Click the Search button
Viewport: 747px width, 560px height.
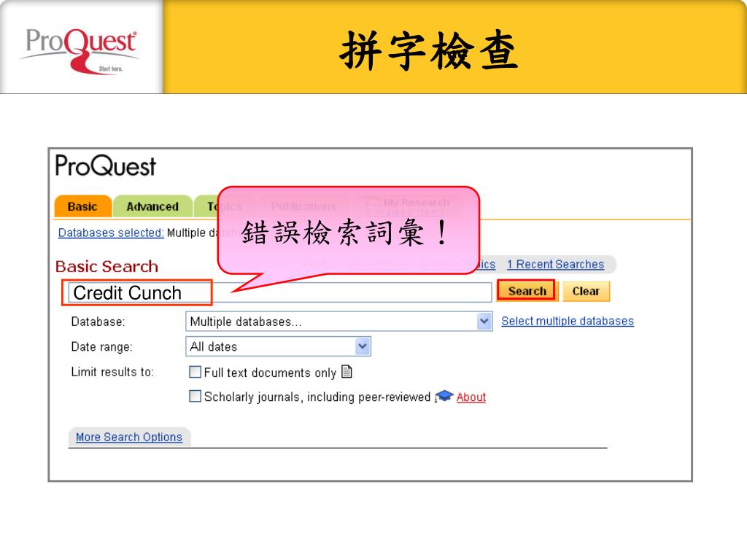tap(527, 290)
